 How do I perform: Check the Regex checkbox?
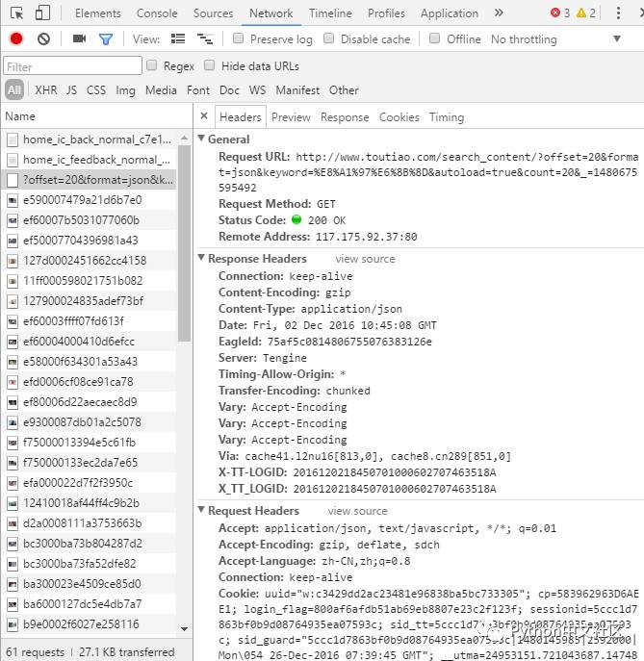pyautogui.click(x=152, y=65)
